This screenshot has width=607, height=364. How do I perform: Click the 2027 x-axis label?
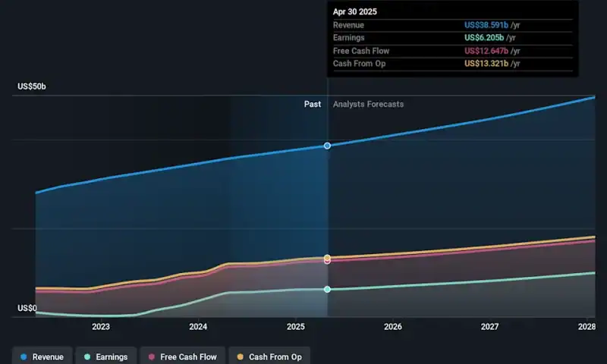coord(489,327)
